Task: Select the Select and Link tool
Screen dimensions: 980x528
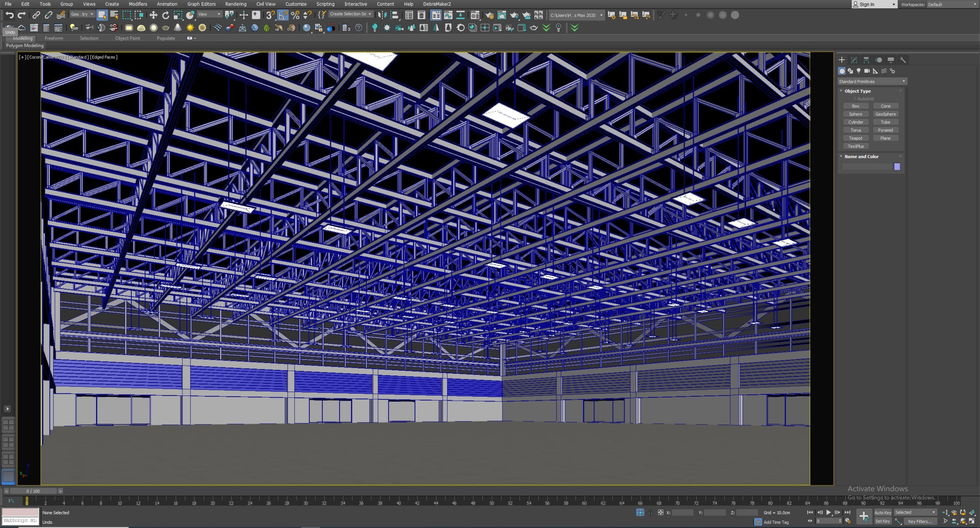Action: [36, 15]
